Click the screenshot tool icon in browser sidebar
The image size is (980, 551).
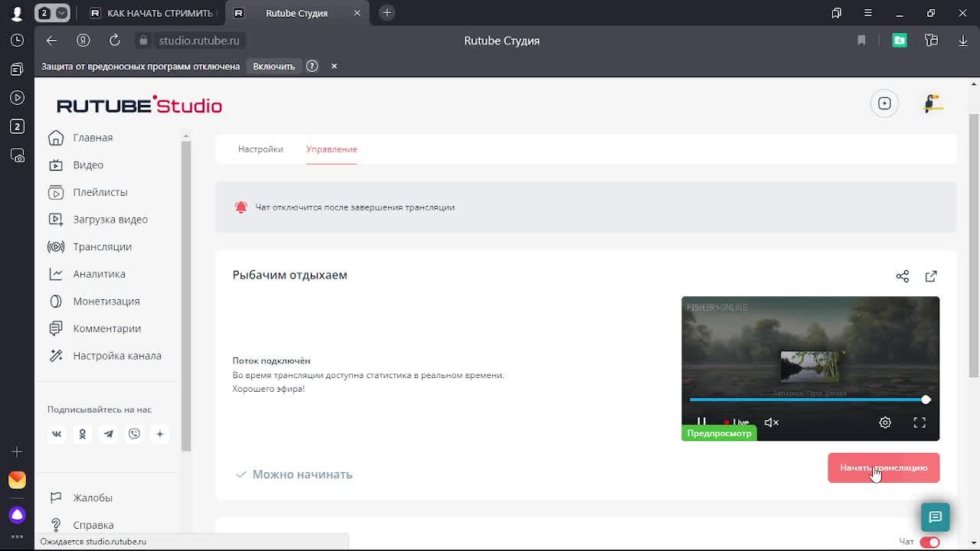tap(17, 155)
